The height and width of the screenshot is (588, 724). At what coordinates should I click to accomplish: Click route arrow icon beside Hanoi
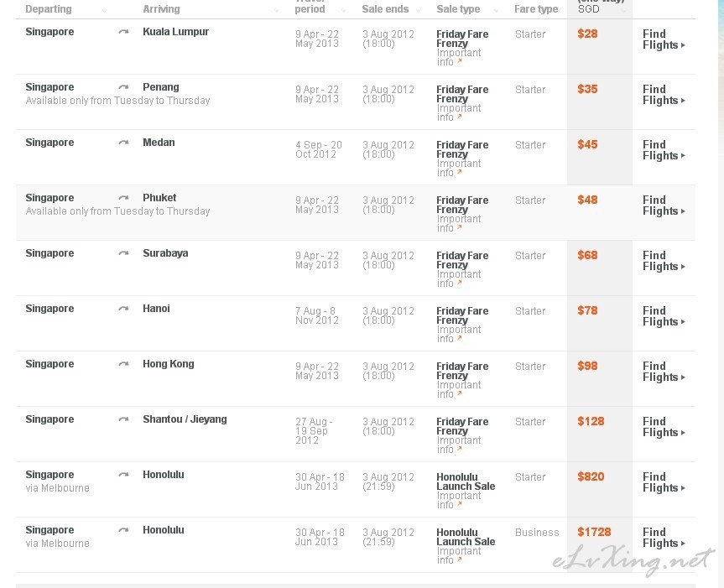[123, 309]
